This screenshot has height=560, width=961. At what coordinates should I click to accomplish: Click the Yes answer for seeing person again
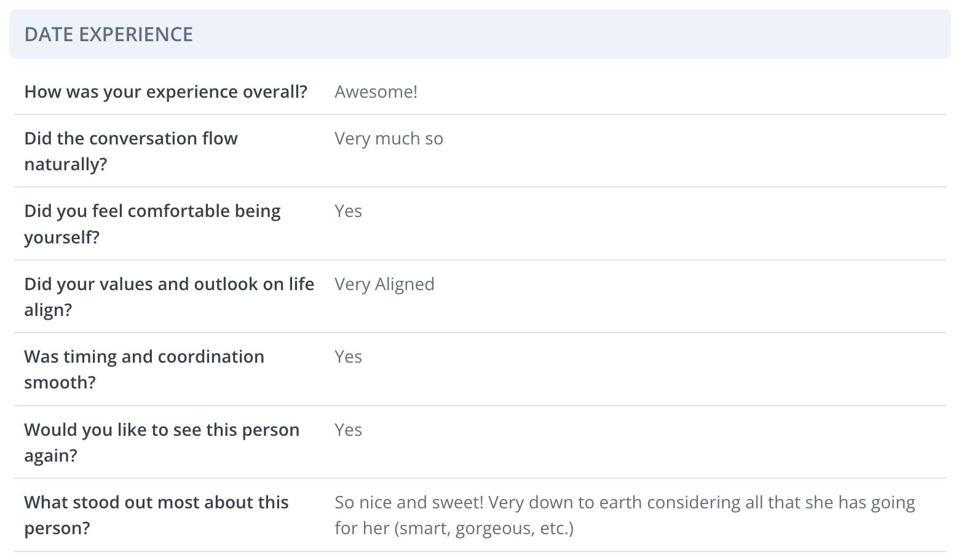click(348, 430)
